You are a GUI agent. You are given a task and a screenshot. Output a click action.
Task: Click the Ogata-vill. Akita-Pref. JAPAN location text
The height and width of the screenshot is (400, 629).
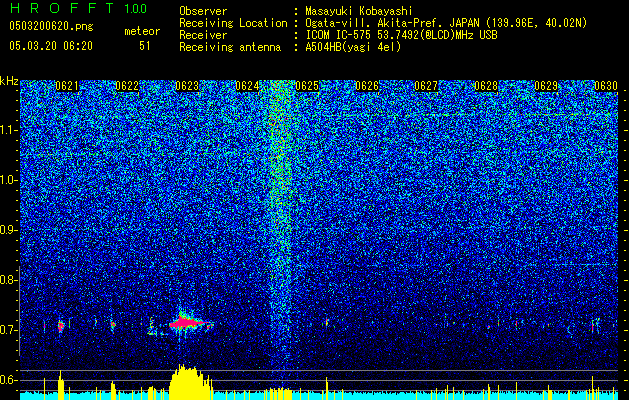446,23
